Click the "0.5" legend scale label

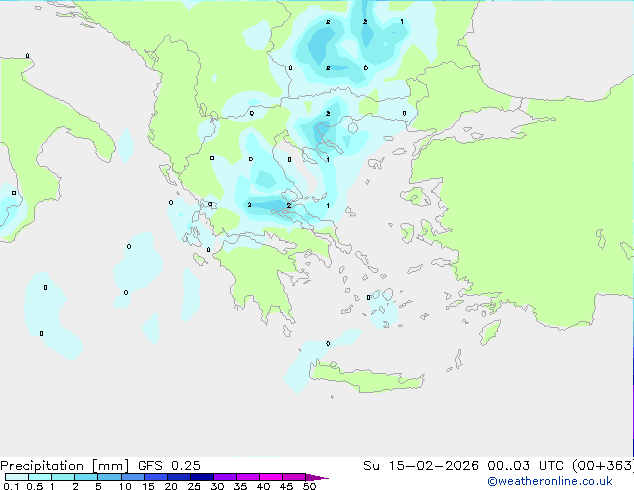point(35,486)
